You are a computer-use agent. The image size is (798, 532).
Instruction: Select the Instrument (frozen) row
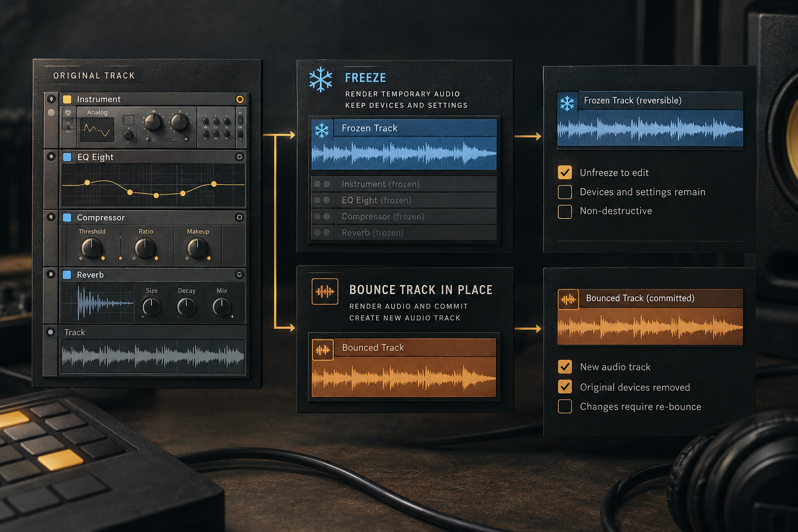click(x=404, y=184)
